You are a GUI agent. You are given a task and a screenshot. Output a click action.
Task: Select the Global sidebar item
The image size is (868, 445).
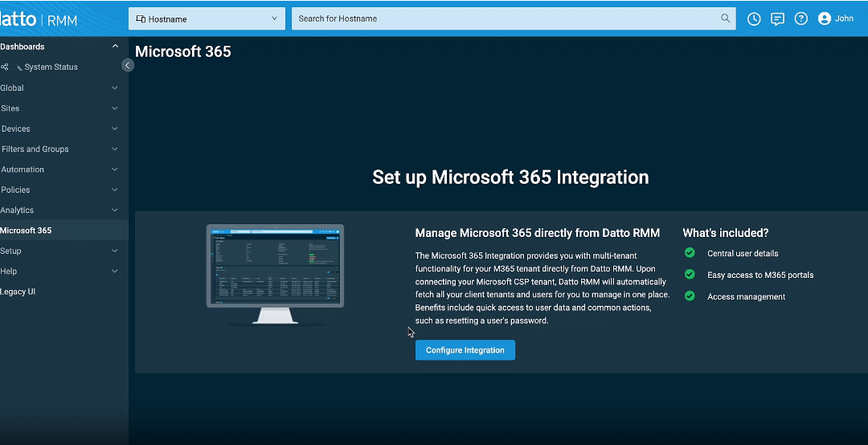tap(11, 88)
